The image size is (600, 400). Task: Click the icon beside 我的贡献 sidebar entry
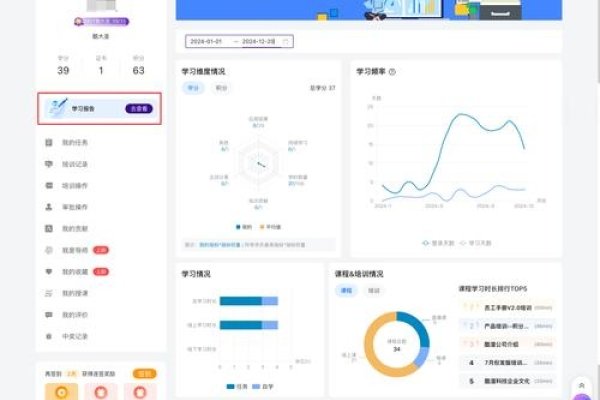tap(49, 229)
